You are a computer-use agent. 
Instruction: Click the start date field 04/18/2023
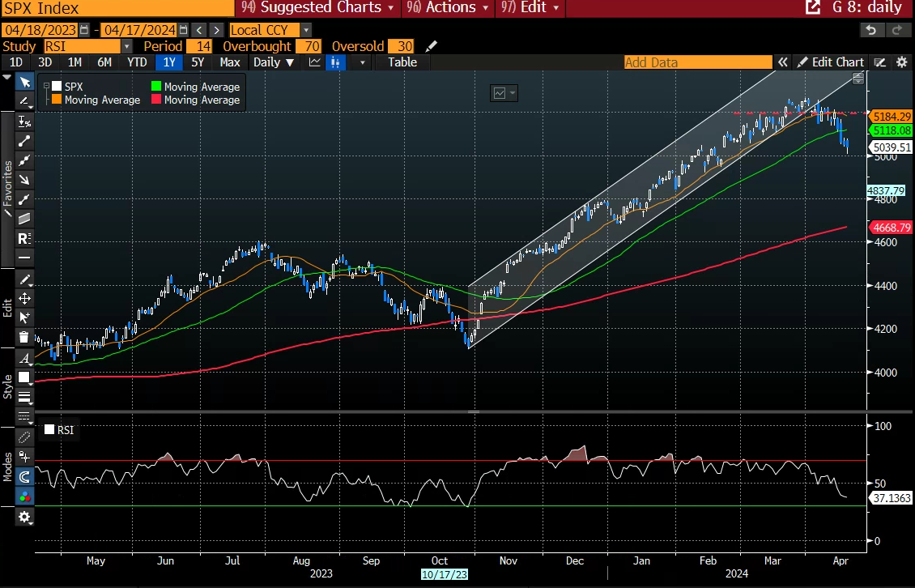tap(40, 30)
